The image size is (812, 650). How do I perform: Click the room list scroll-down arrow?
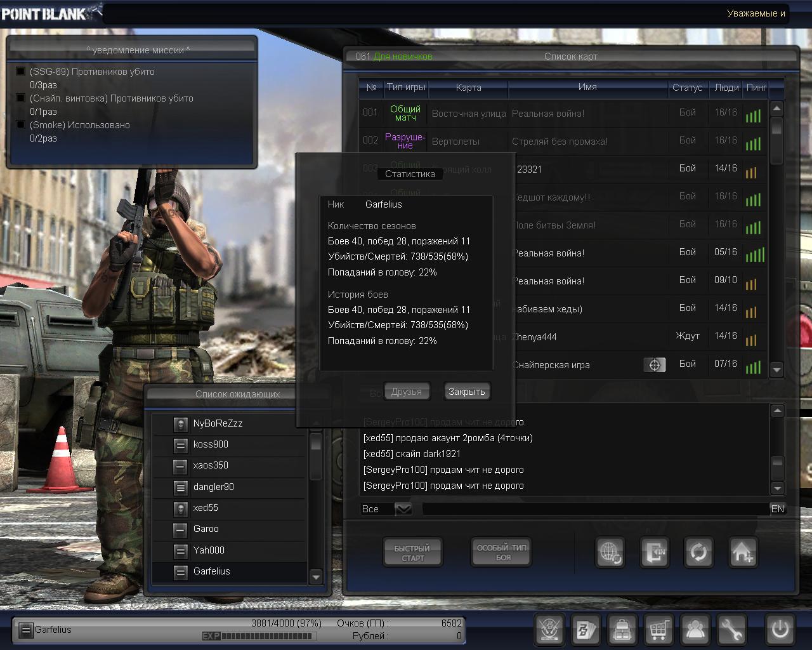click(x=776, y=369)
